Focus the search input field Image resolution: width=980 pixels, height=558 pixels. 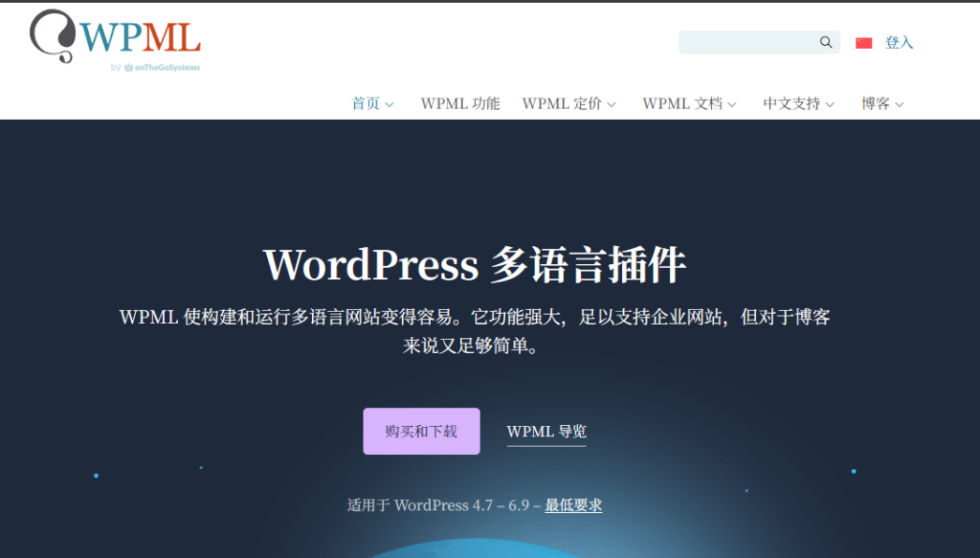tap(746, 42)
